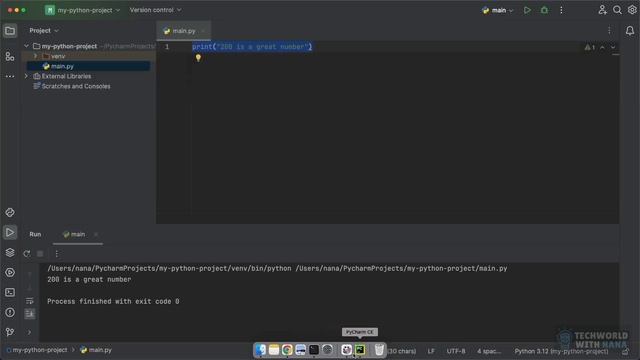Screen dimensions: 640x360
Task: Open Chrome from the Dock
Action: point(287,350)
